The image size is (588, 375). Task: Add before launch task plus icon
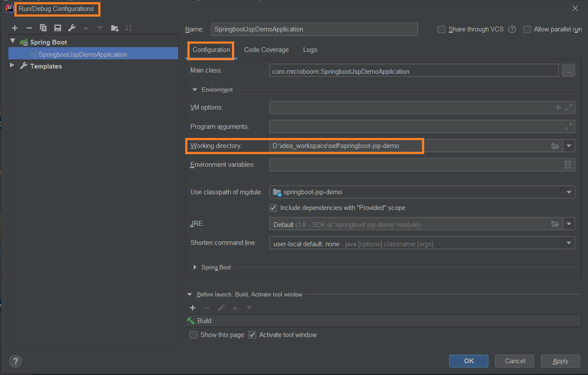(x=193, y=308)
